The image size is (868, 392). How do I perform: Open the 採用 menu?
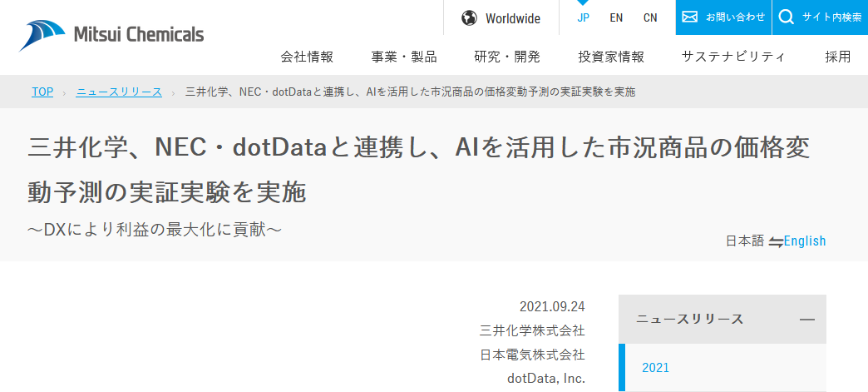(x=838, y=57)
